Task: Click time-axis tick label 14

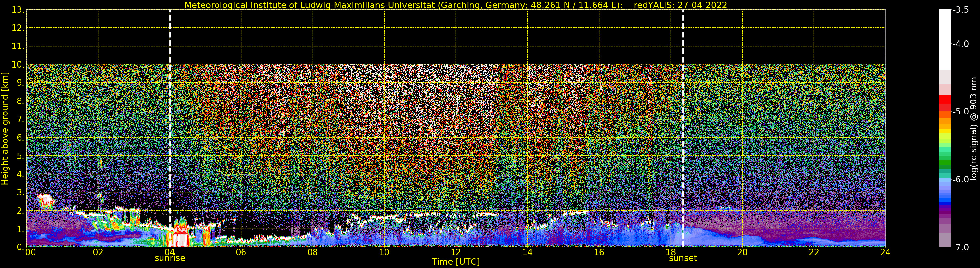Action: pos(527,252)
